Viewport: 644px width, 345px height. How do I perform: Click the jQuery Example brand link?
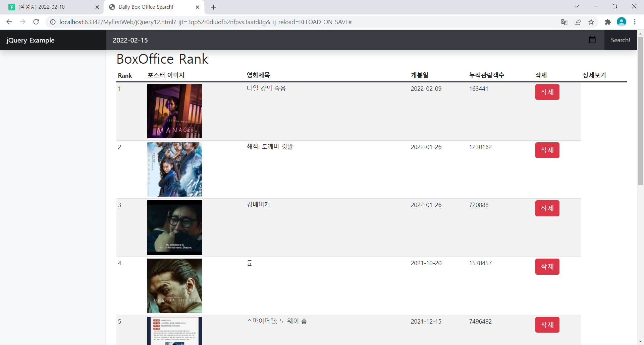tap(30, 40)
